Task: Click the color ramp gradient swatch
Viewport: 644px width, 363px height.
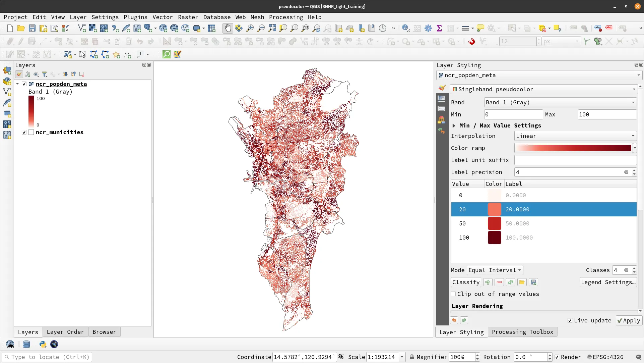Action: coord(573,147)
